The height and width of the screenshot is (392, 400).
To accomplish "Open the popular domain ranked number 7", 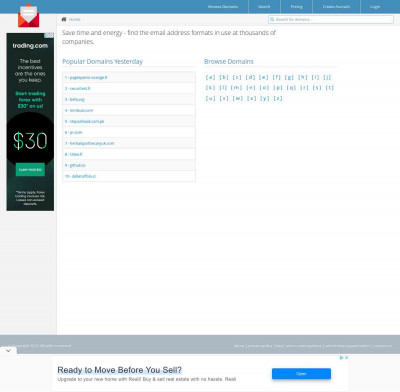I will coord(89,143).
